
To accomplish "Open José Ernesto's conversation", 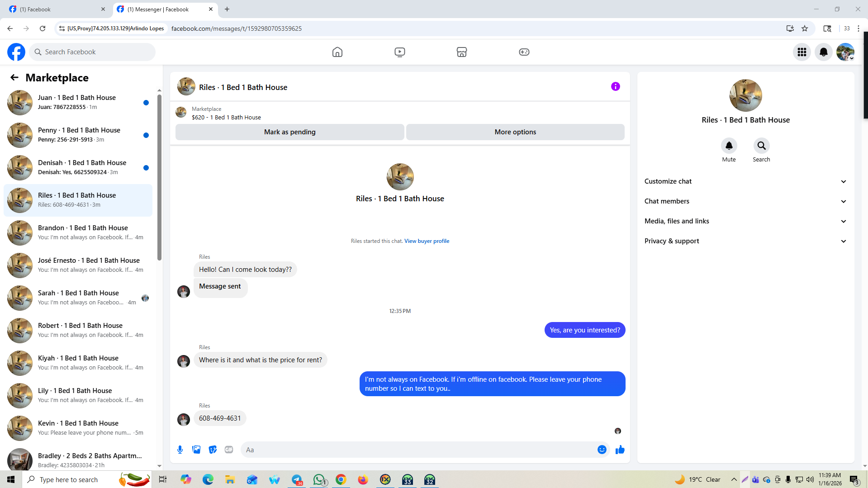I will tap(78, 265).
